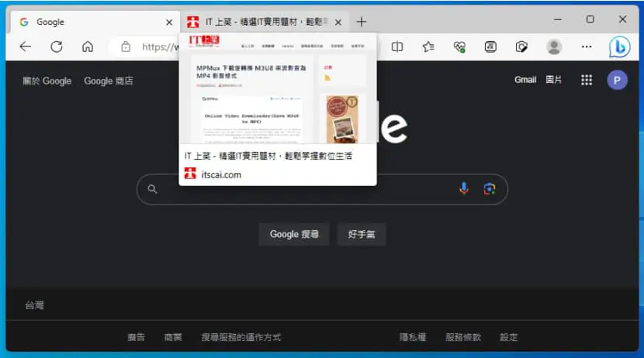Open the Favorites star icon
The height and width of the screenshot is (358, 644).
pos(428,46)
